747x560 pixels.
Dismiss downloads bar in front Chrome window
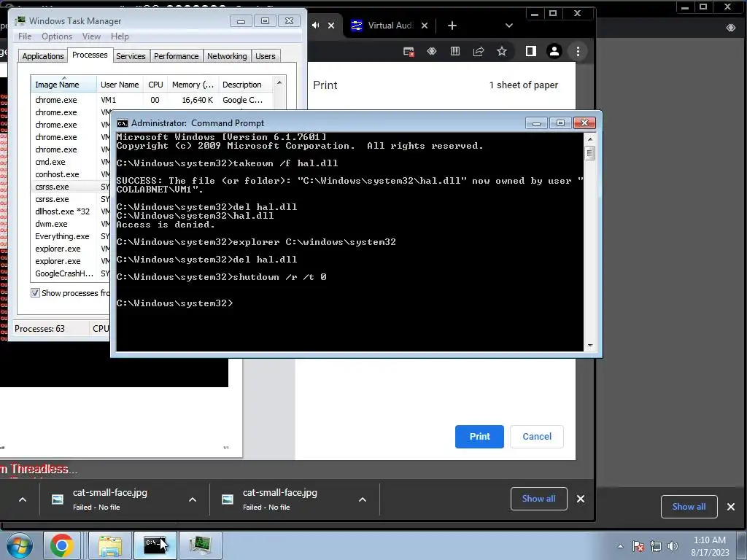(580, 499)
